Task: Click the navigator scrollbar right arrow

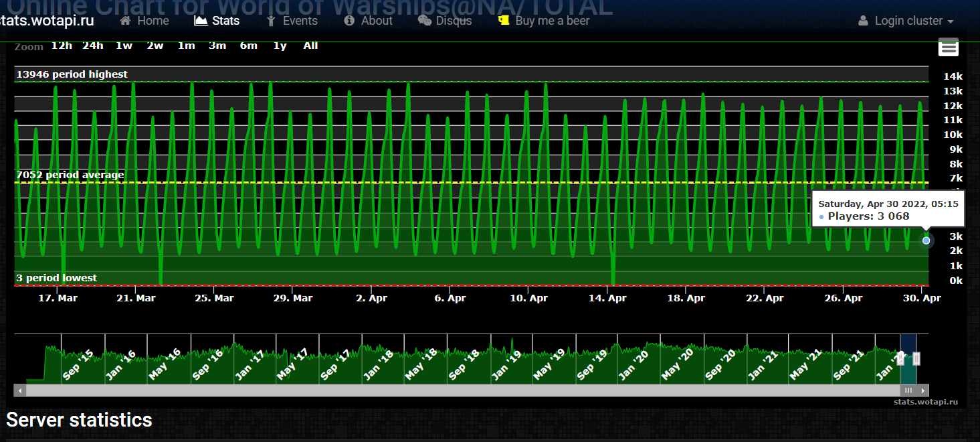Action: 923,390
